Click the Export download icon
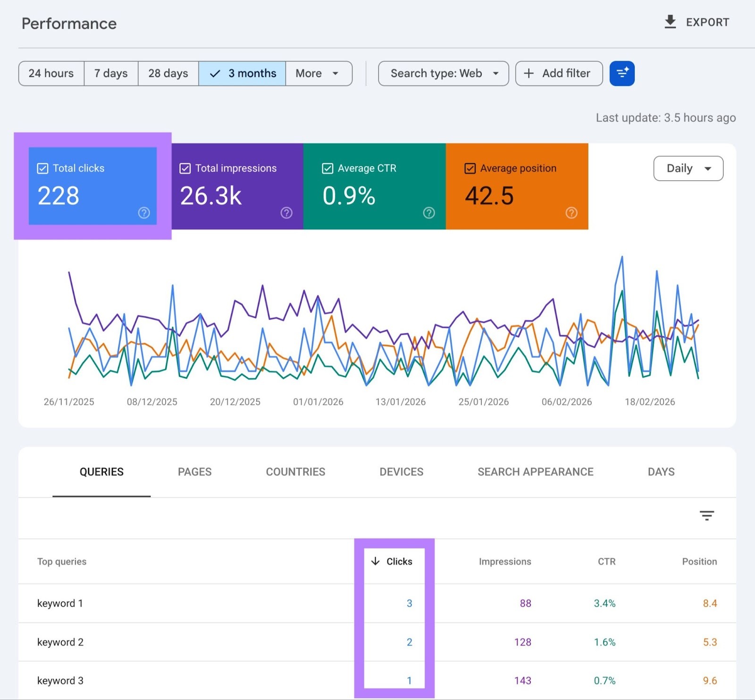 (x=671, y=22)
